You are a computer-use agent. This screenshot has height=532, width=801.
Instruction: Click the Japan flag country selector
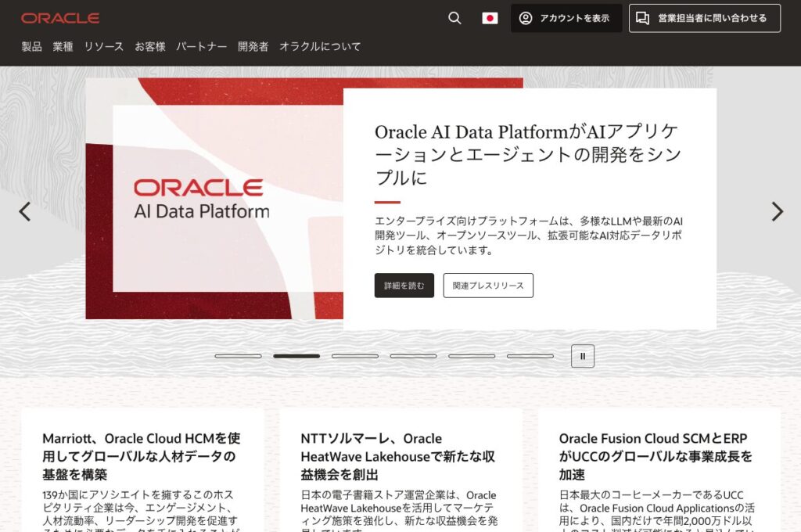tap(490, 18)
